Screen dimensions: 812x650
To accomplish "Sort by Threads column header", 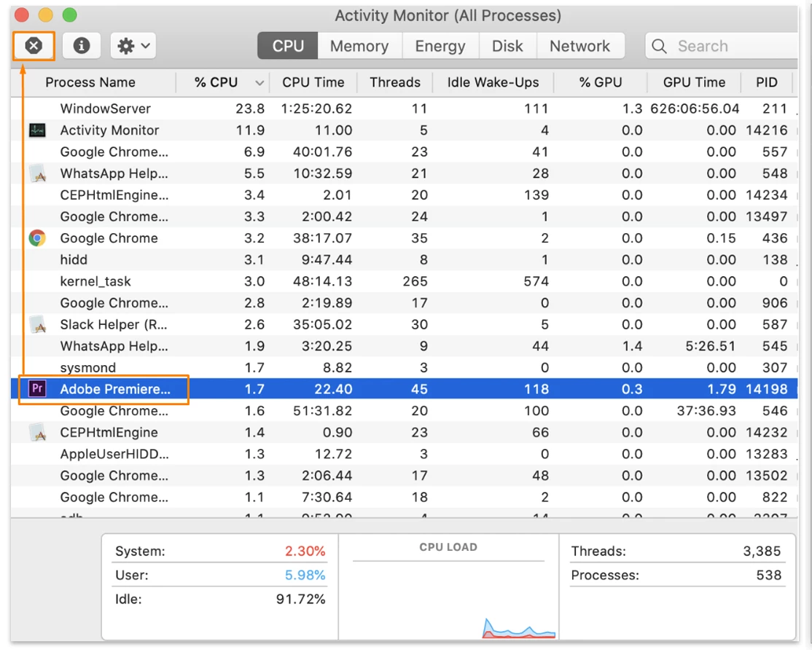I will tap(395, 82).
